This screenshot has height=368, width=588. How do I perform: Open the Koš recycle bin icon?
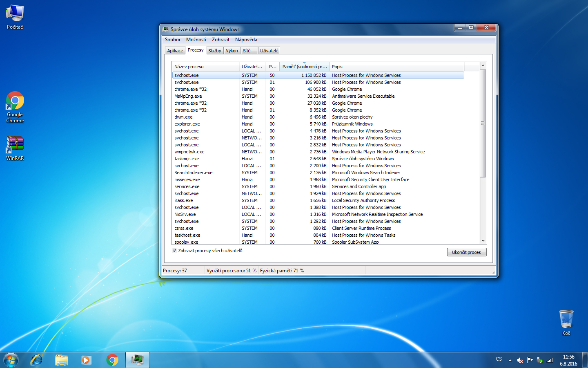point(566,322)
